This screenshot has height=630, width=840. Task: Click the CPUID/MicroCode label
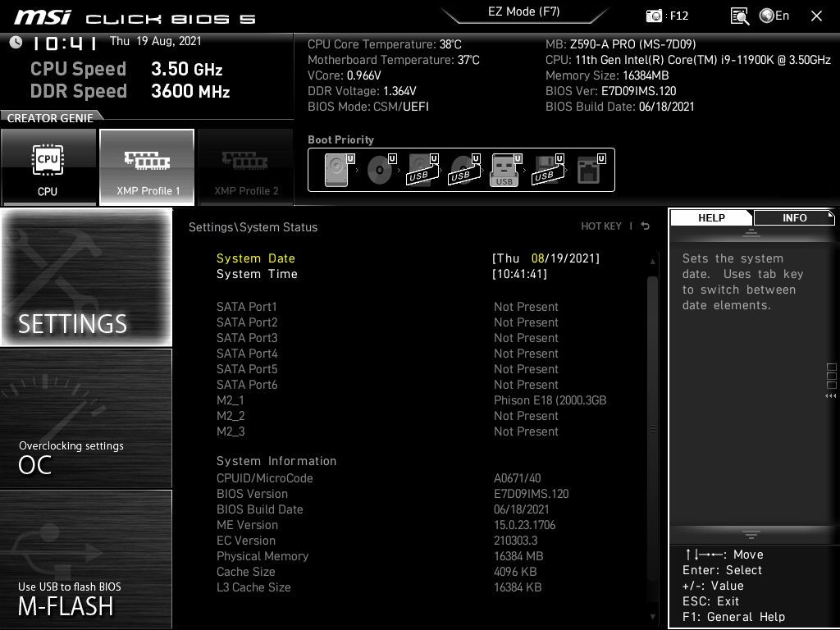tap(265, 478)
